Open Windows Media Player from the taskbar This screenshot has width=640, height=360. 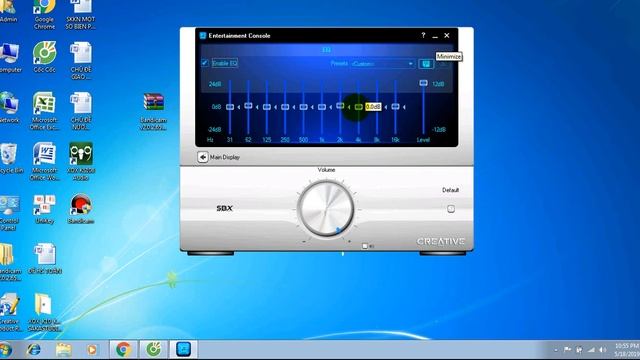(92, 350)
